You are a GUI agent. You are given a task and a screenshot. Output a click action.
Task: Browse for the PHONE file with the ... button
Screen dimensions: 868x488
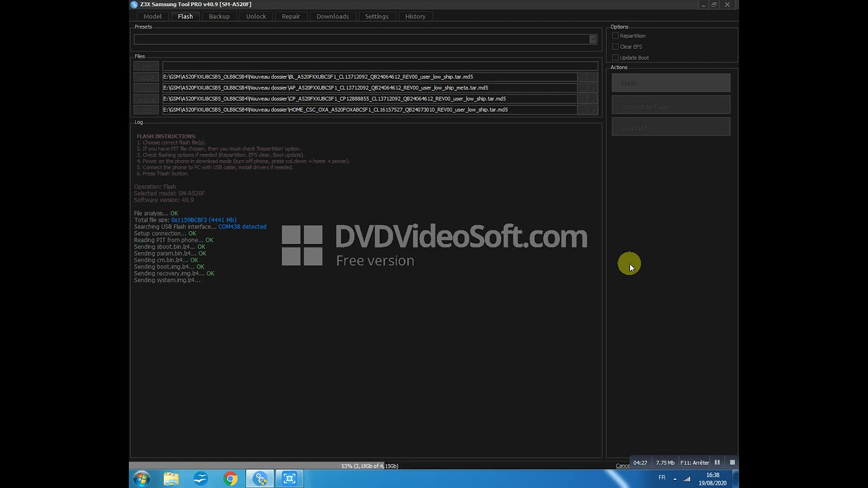pyautogui.click(x=583, y=99)
